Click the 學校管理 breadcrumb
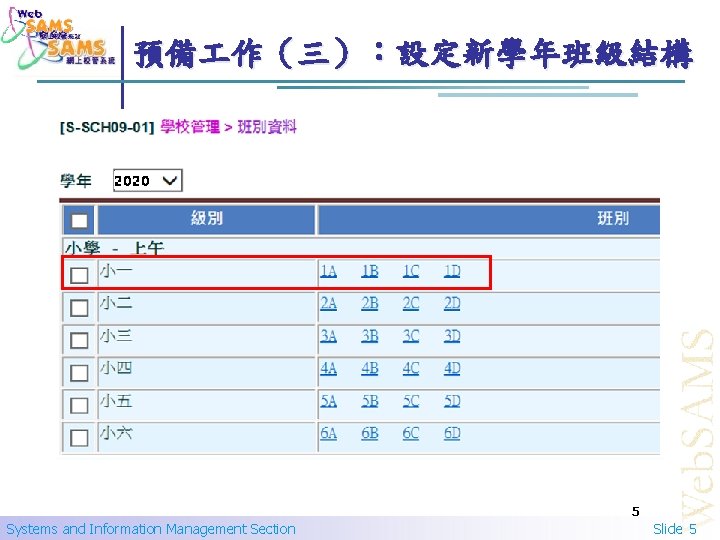 190,127
